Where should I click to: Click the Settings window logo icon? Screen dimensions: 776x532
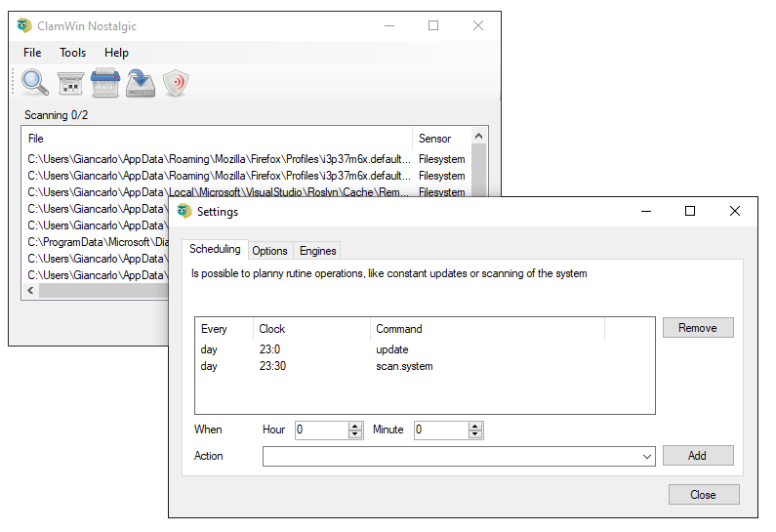point(184,211)
